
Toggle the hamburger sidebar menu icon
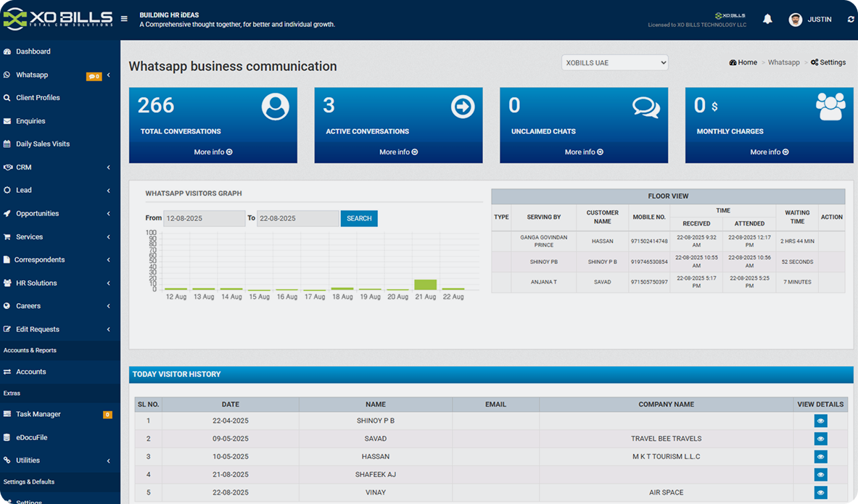(x=125, y=19)
